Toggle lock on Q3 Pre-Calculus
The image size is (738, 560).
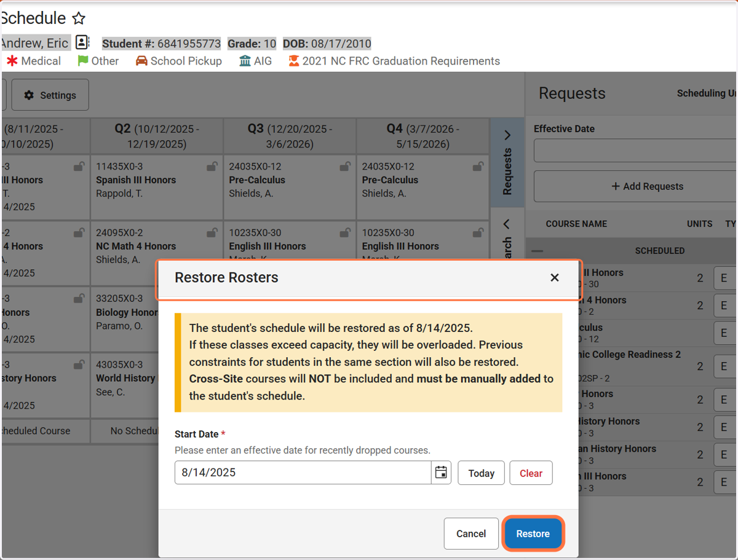tap(345, 166)
